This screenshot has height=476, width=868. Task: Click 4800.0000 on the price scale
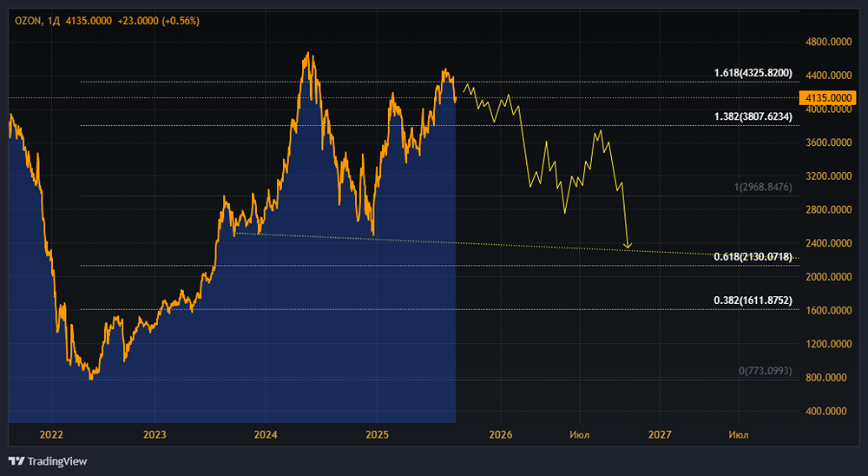pos(828,42)
